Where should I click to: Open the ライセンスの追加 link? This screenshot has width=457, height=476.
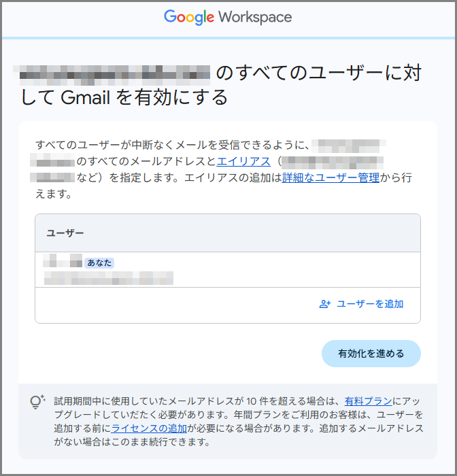coord(149,428)
